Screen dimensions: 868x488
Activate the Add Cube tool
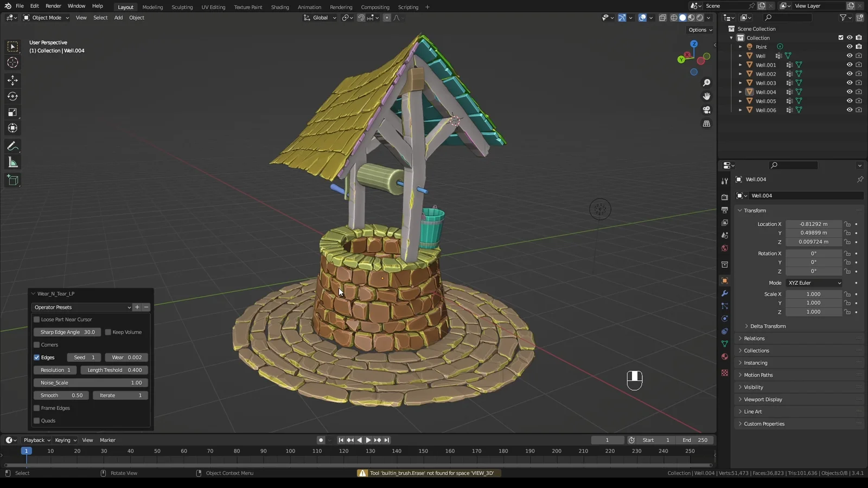(12, 180)
